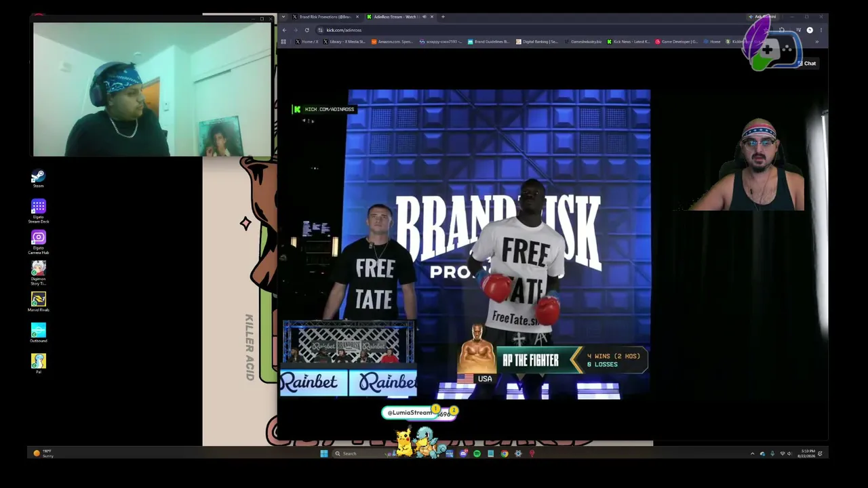Viewport: 868px width, 488px height.
Task: Open the Digital Banking bookmark
Action: pos(537,42)
